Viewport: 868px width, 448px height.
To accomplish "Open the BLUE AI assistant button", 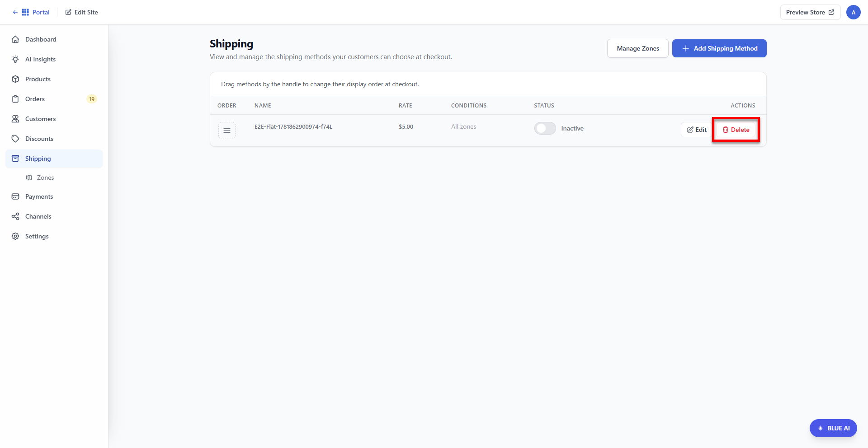I will click(833, 428).
